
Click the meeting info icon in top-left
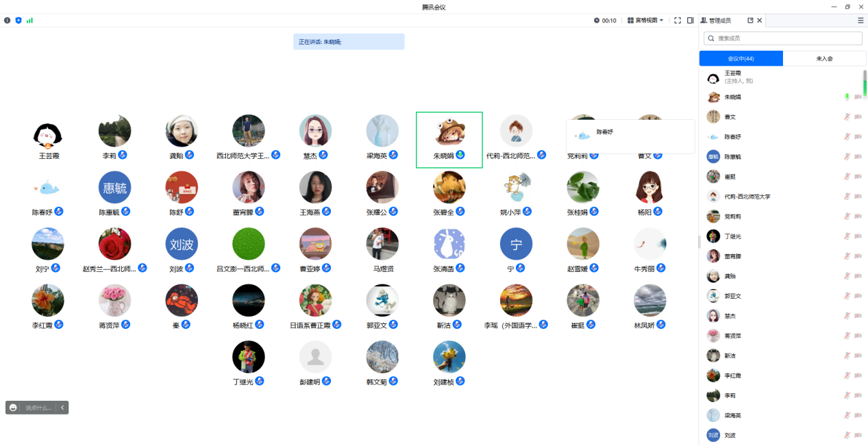(x=8, y=21)
